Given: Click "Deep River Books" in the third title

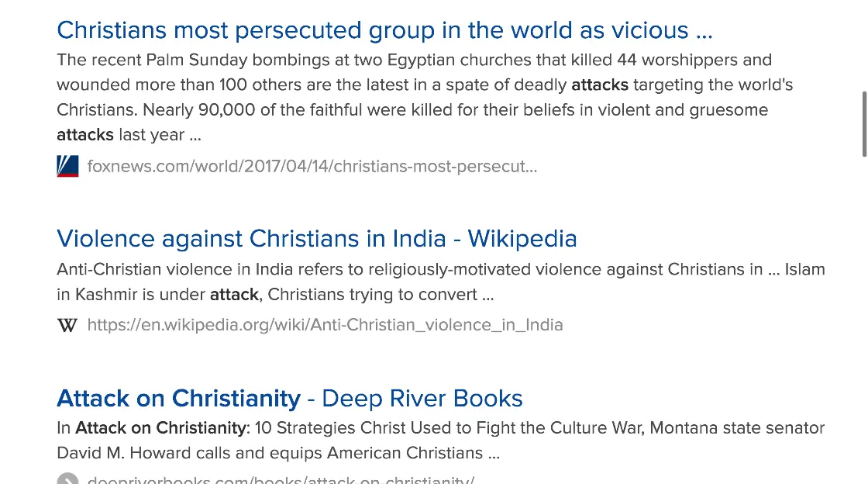Looking at the screenshot, I should (x=422, y=399).
